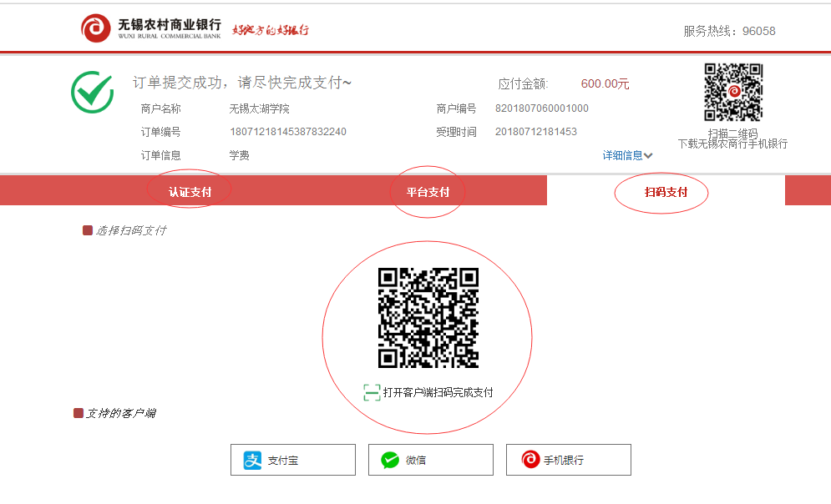Click the green scan icon beside 打开客户端扫码完成支付
The width and height of the screenshot is (831, 504).
(x=372, y=392)
